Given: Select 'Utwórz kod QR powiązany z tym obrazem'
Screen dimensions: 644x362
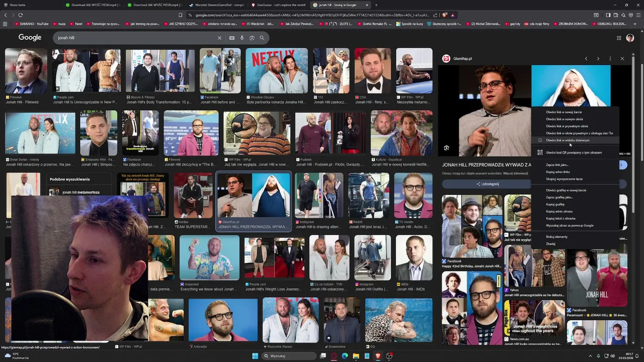Looking at the screenshot, I should click(x=575, y=152).
